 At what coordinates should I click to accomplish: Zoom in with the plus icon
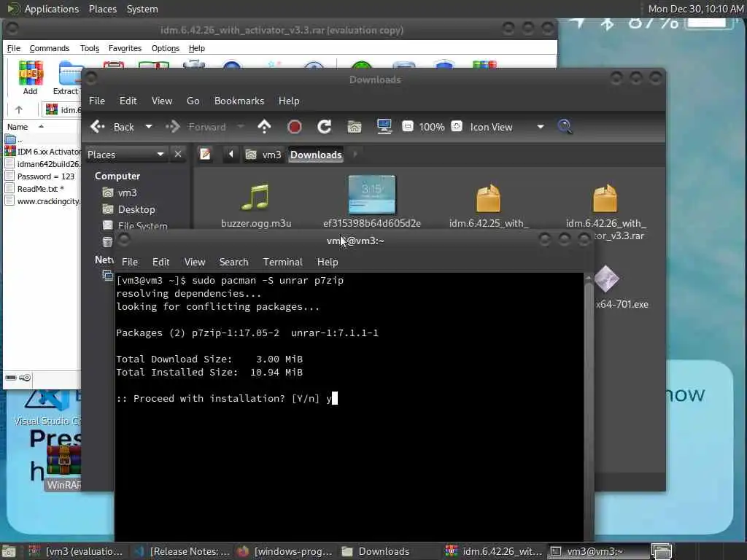coord(457,126)
